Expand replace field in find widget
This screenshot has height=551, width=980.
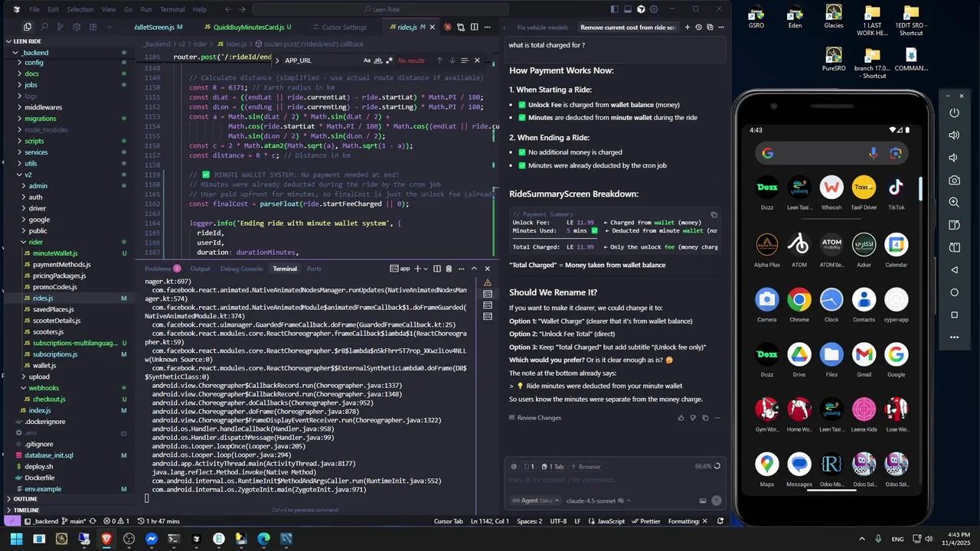point(277,60)
